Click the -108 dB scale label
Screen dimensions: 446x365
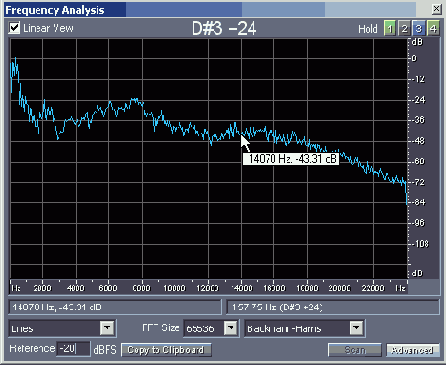tap(420, 244)
